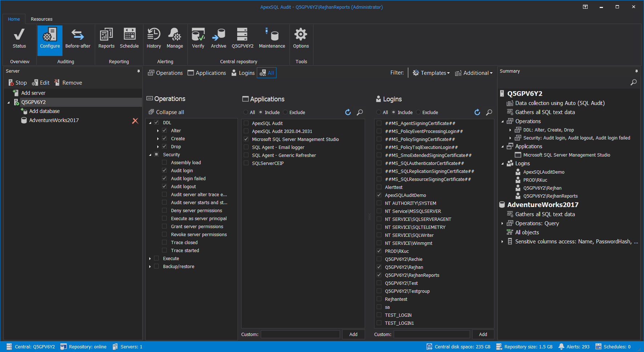
Task: Expand the Backup/restore operations node
Action: point(150,267)
